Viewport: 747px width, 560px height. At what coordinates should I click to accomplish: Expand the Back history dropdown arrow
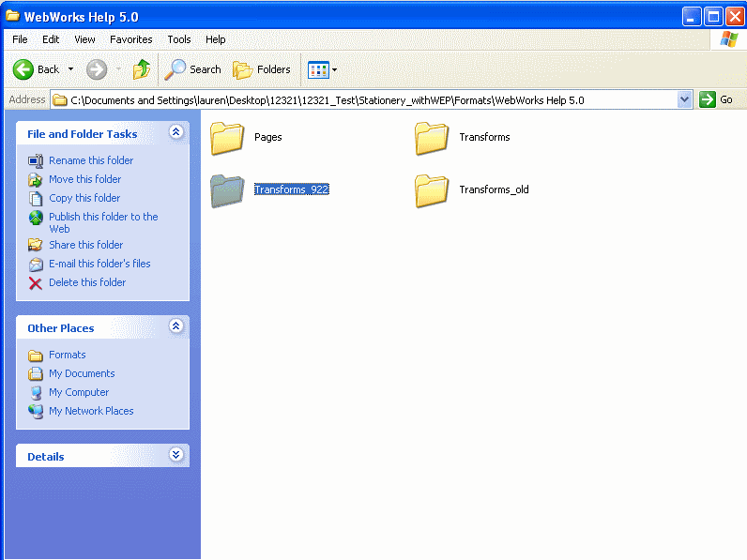click(x=70, y=69)
